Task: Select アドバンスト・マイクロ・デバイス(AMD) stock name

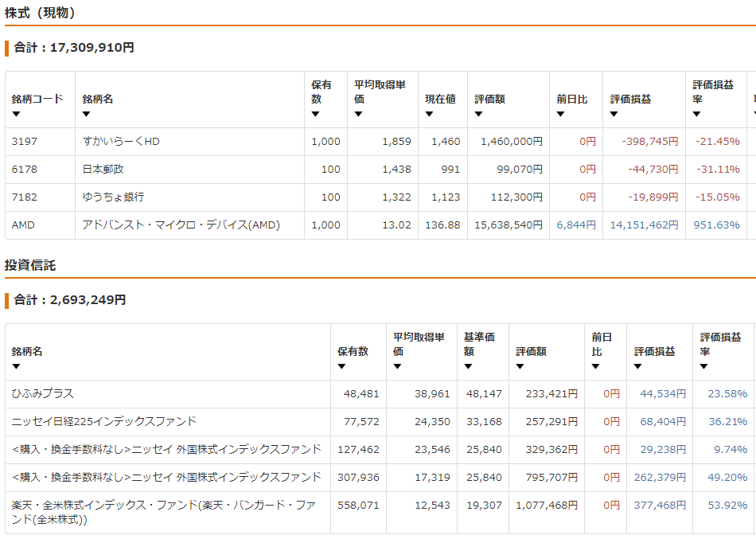Action: [x=181, y=225]
